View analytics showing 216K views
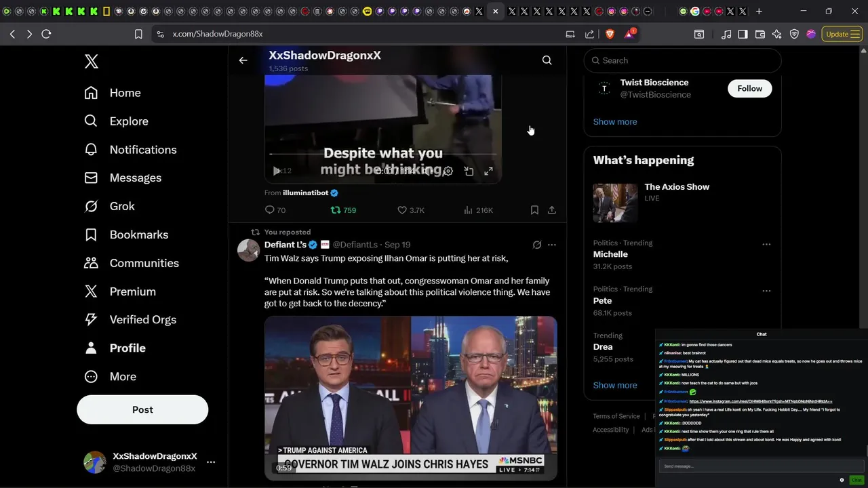This screenshot has height=488, width=868. pos(478,210)
